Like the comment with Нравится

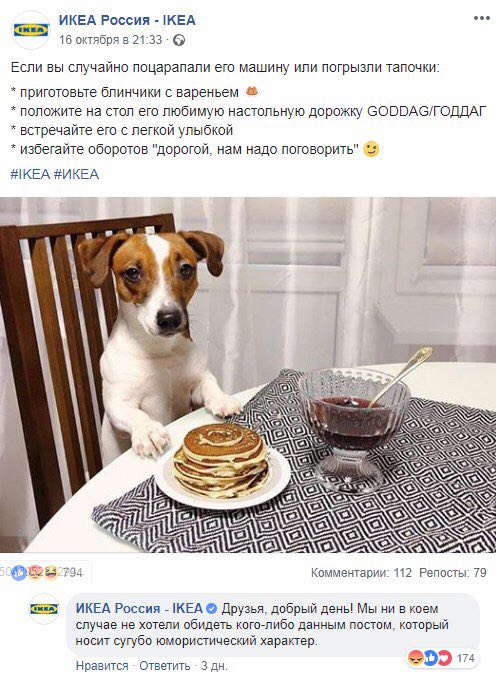pyautogui.click(x=102, y=666)
